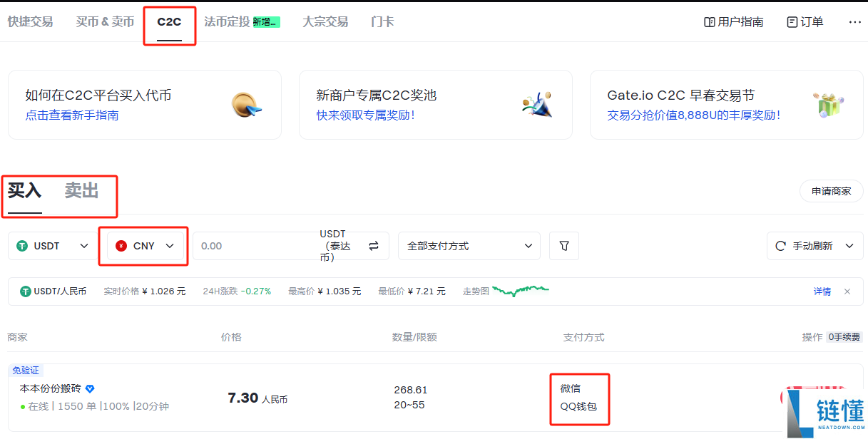Click the coin pointer icon on guide card

pos(247,105)
